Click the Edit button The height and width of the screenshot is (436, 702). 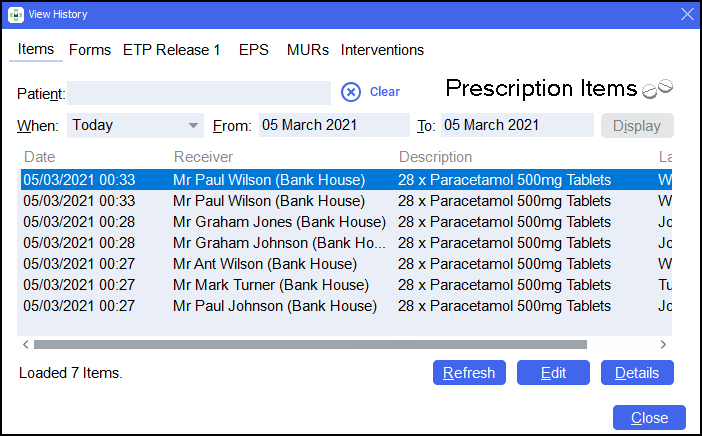coord(553,373)
